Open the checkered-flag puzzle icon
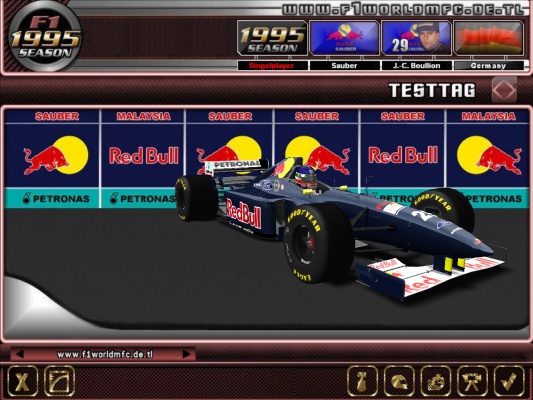The height and width of the screenshot is (400, 533). [436, 381]
